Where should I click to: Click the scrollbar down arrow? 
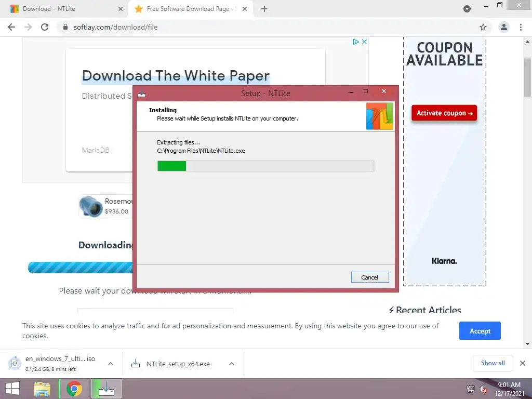click(527, 344)
